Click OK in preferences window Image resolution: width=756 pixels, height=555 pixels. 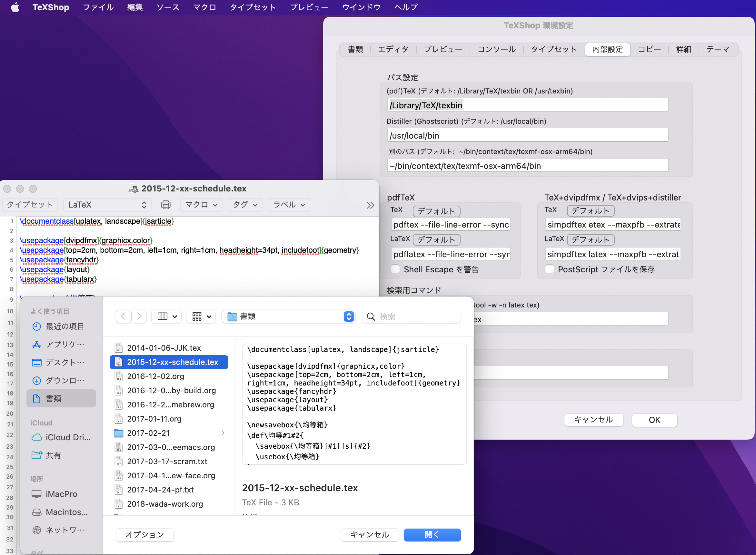pos(654,420)
